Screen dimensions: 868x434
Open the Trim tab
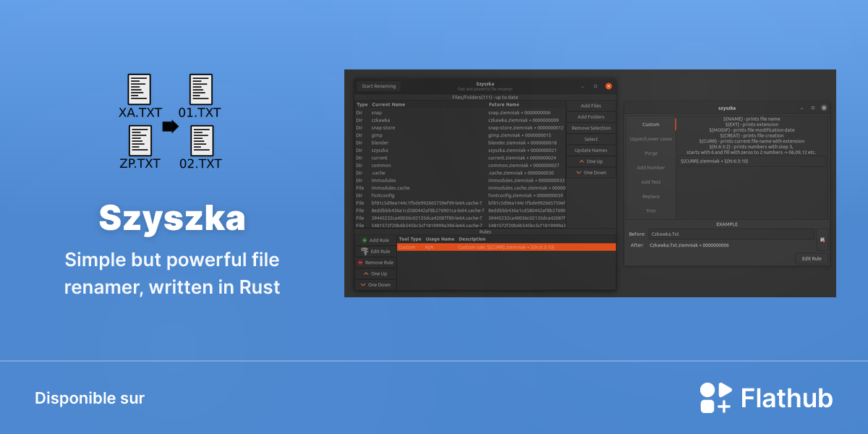[650, 210]
